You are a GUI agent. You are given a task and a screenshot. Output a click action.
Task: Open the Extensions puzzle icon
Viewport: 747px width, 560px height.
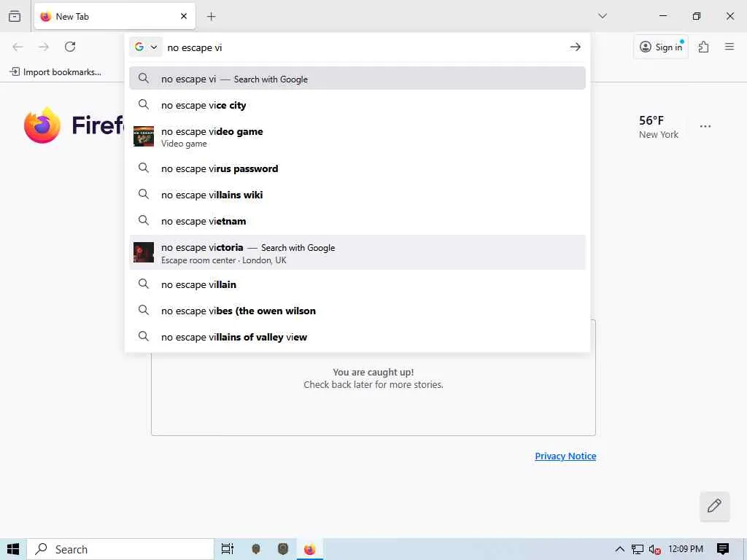704,47
